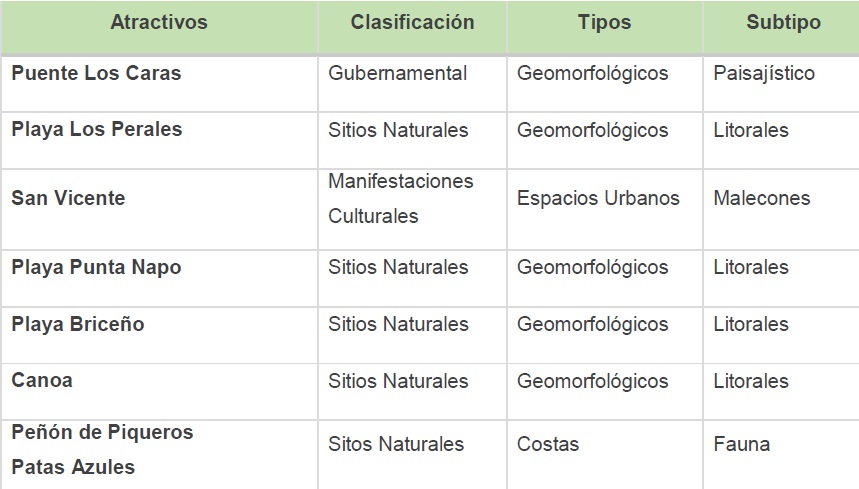Click the Espacios Urbanos cell
The image size is (859, 489).
click(598, 198)
